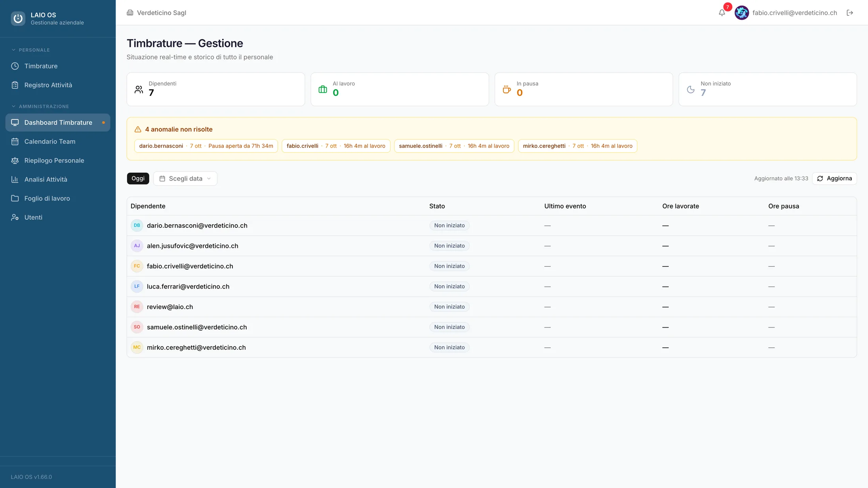The image size is (868, 488).
Task: Click the Oggi button
Action: [138, 179]
